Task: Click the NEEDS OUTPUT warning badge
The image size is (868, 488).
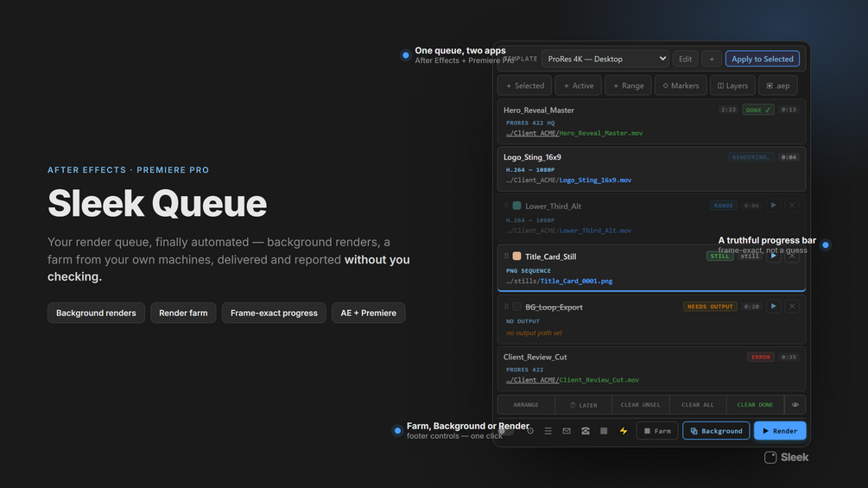Action: (x=710, y=307)
